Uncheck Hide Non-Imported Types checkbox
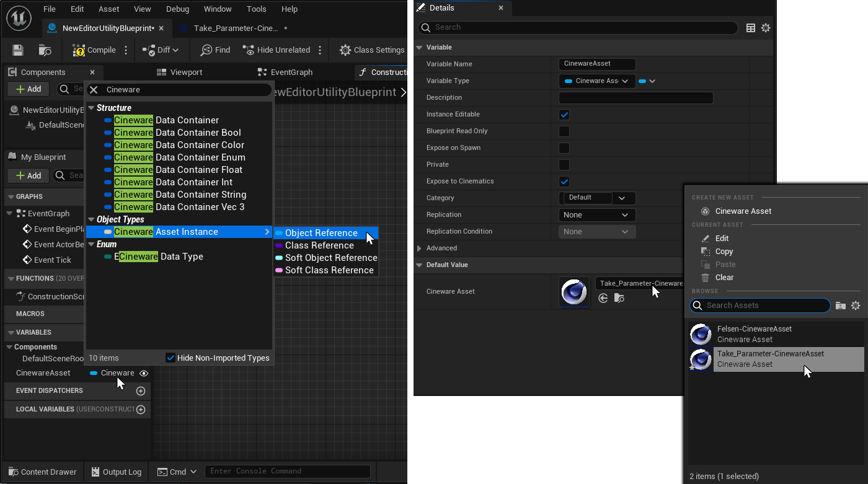868x484 pixels. [170, 358]
